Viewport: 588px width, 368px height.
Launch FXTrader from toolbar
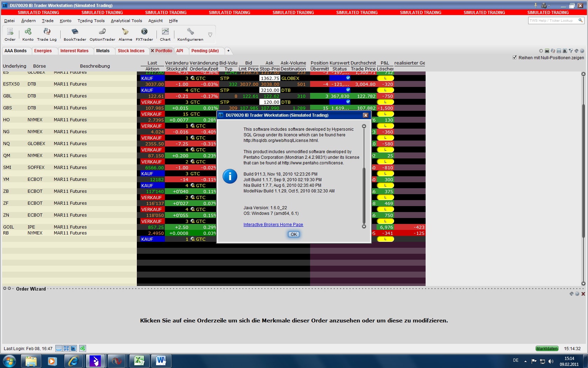pyautogui.click(x=144, y=34)
